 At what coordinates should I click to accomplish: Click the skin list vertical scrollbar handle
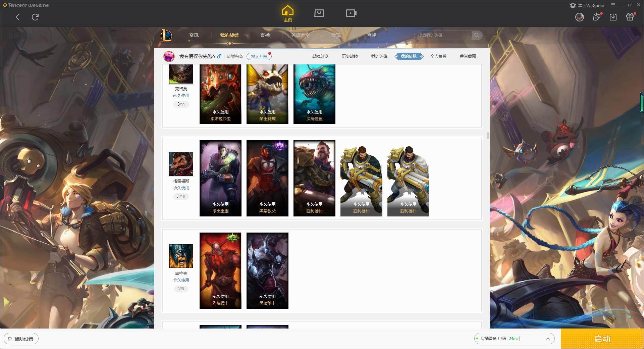pyautogui.click(x=488, y=136)
